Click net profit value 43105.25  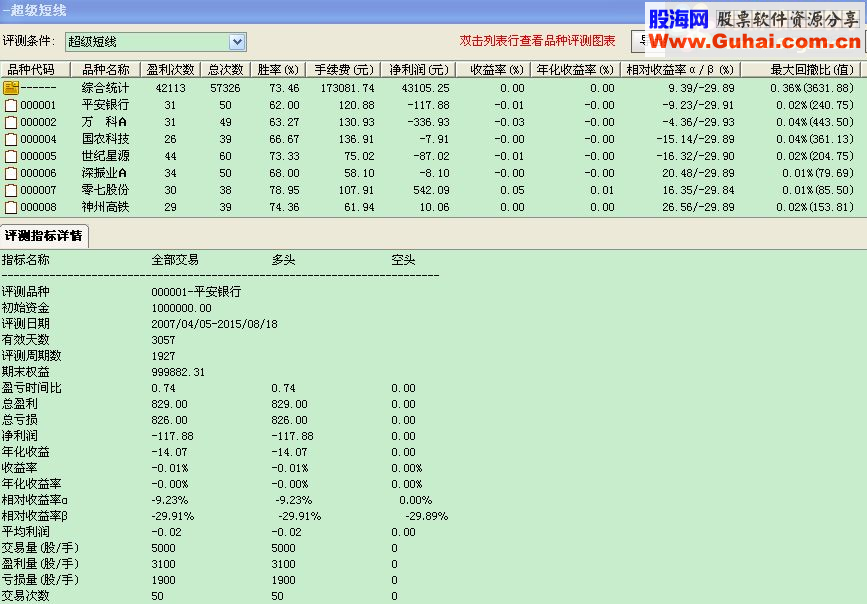pos(426,88)
